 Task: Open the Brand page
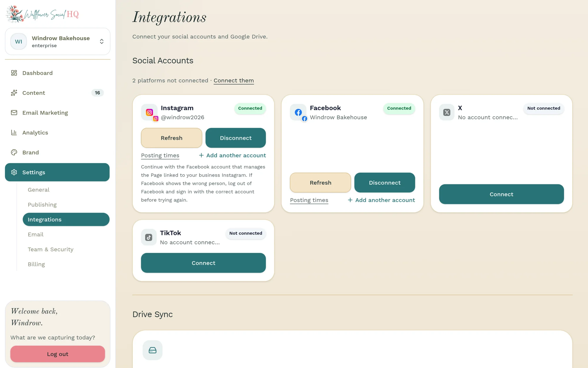tap(57, 152)
